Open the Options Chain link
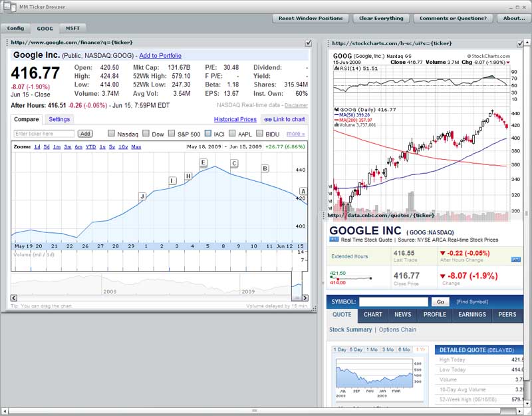Image resolution: width=532 pixels, height=416 pixels. 397,329
